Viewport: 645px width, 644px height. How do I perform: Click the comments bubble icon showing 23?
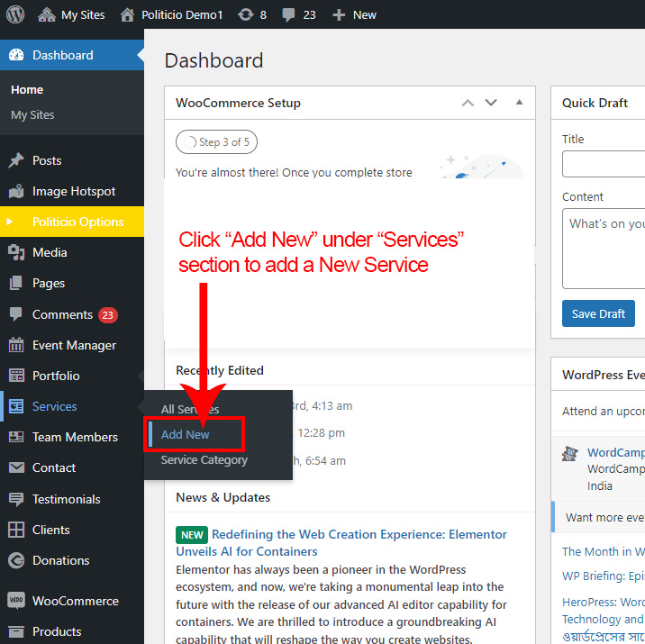pos(288,15)
